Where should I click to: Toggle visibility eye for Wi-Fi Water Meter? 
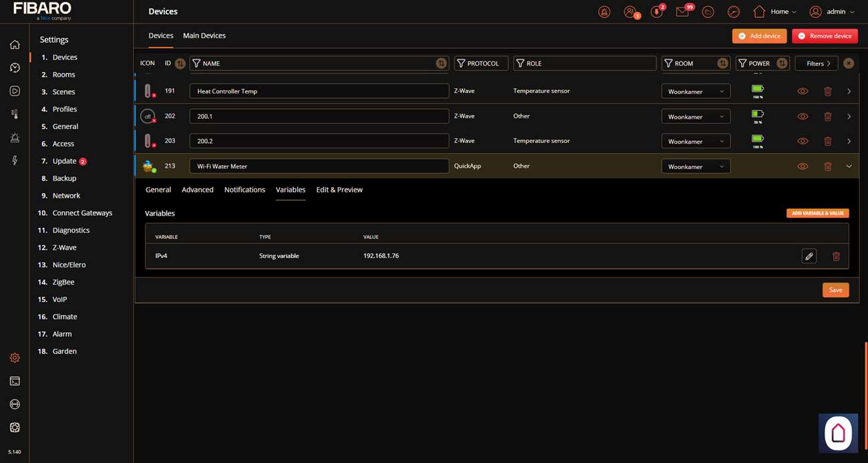point(803,166)
